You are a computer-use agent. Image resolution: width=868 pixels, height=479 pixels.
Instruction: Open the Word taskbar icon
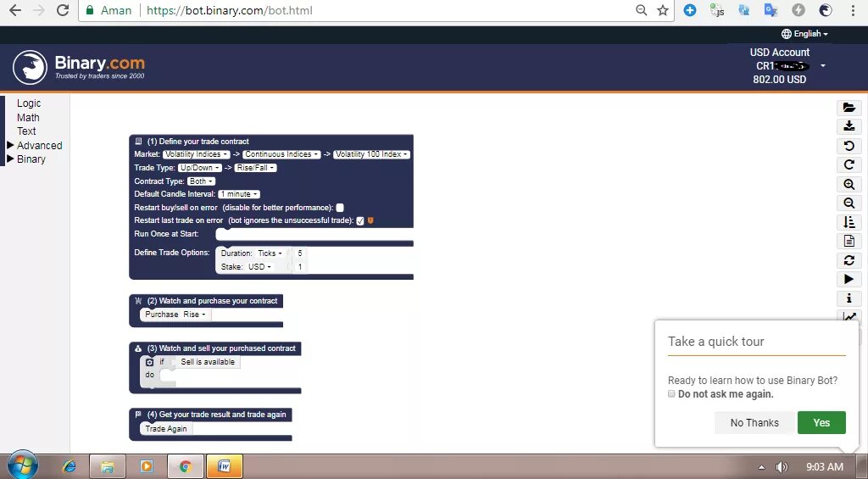224,466
